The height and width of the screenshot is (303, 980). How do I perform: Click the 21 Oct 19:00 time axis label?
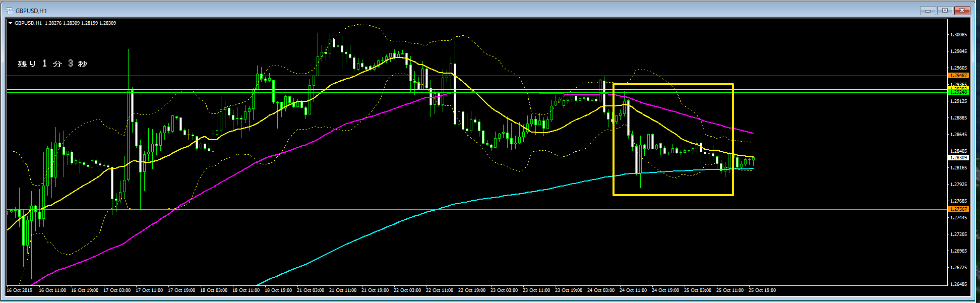(375, 290)
